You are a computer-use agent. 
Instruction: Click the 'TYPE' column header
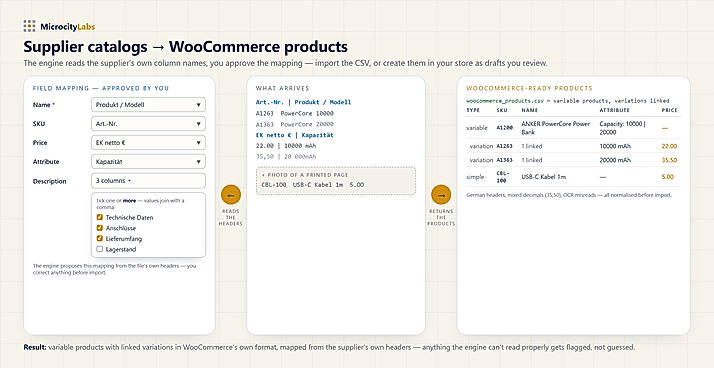(473, 111)
